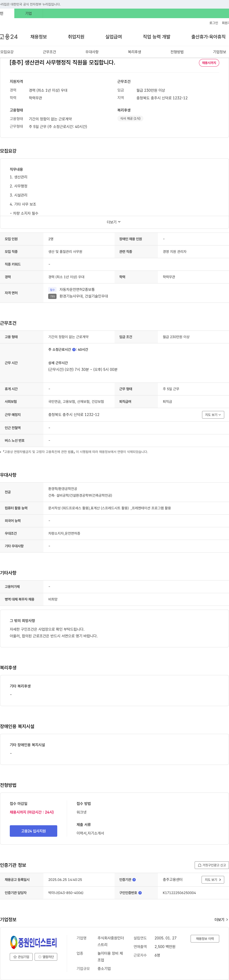Open the 채용정보 menu
The width and height of the screenshot is (229, 980).
click(39, 37)
